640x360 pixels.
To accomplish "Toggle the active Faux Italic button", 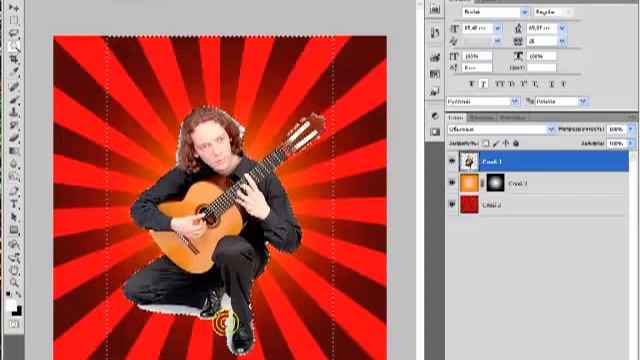I will coord(484,84).
